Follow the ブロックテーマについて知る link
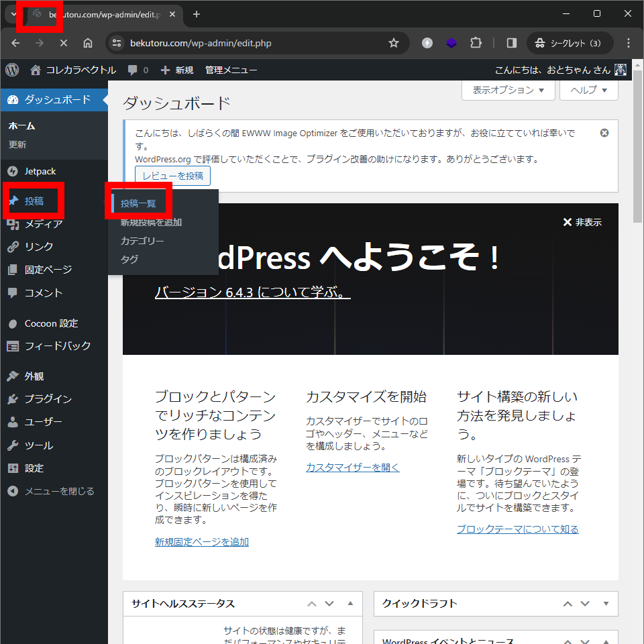This screenshot has height=644, width=644. [x=517, y=529]
